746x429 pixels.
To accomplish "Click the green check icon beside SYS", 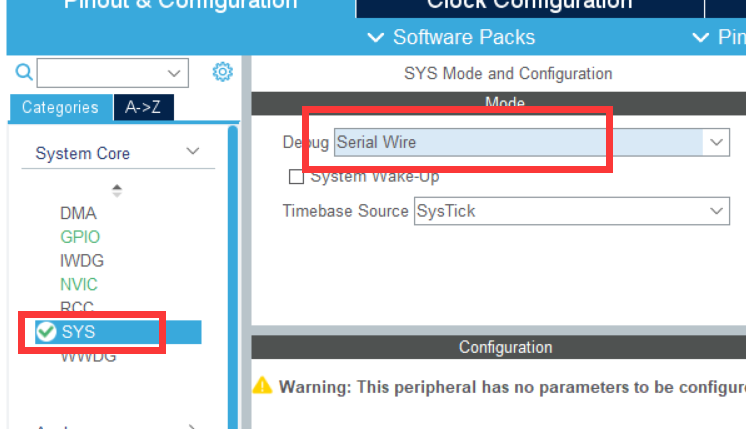I will pos(46,332).
